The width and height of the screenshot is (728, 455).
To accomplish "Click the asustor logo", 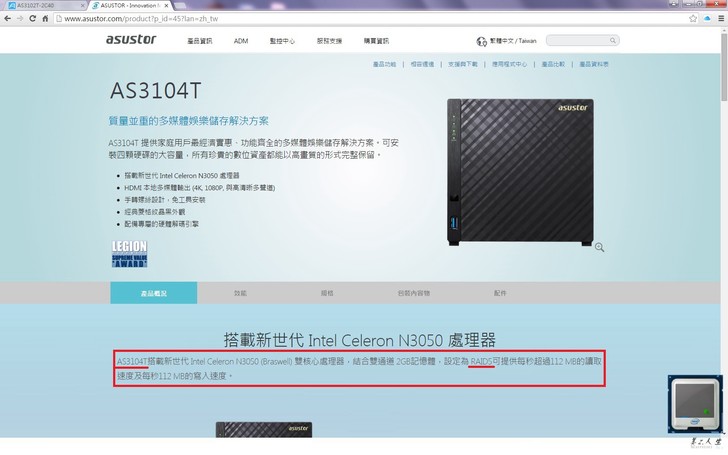I will point(131,39).
